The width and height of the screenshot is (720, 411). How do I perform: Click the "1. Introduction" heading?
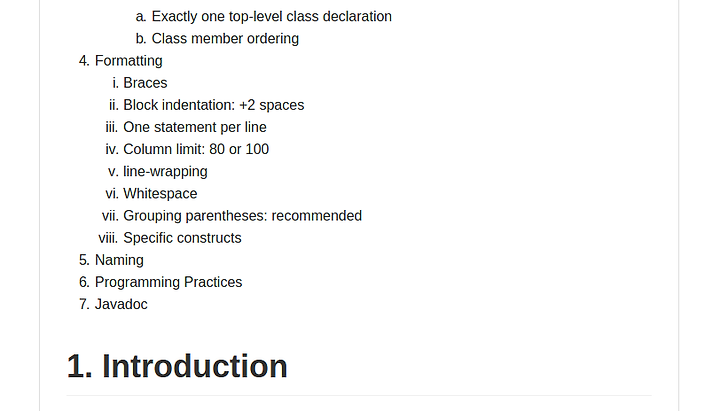pos(177,366)
